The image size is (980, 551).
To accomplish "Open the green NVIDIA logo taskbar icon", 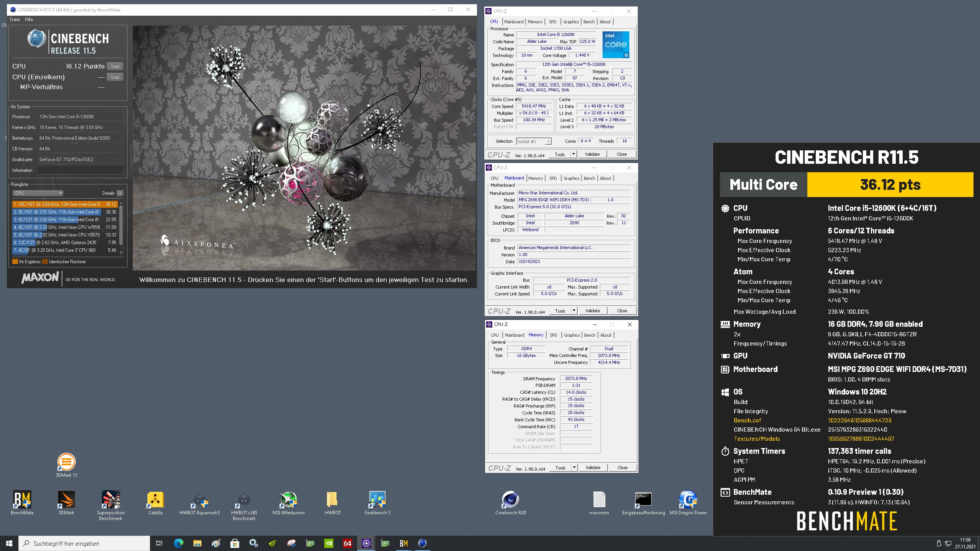I will pyautogui.click(x=328, y=543).
